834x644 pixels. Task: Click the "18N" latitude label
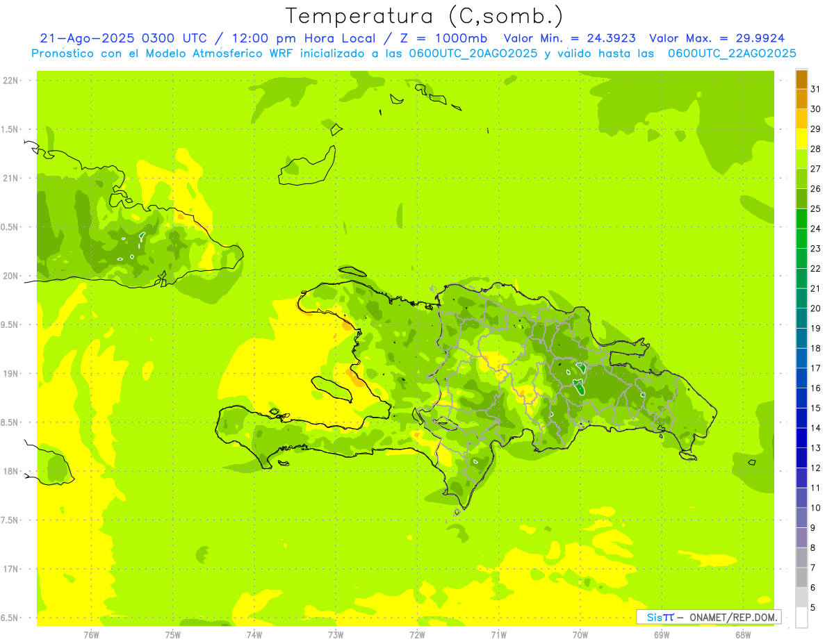pos(11,472)
